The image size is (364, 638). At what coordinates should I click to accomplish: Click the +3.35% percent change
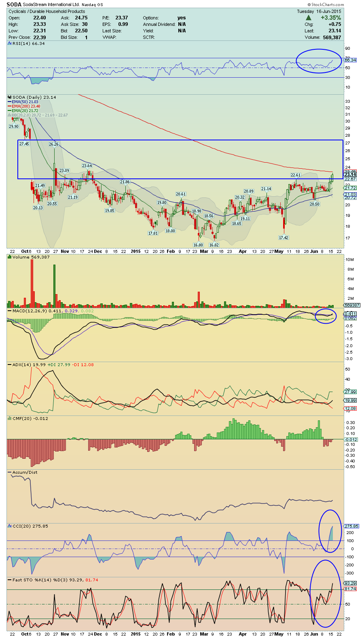coord(331,18)
